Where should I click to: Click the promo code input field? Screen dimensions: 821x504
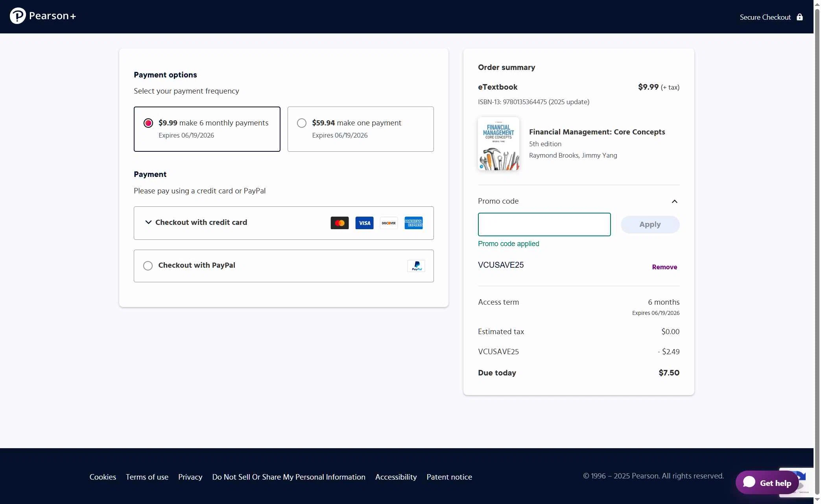pyautogui.click(x=544, y=224)
